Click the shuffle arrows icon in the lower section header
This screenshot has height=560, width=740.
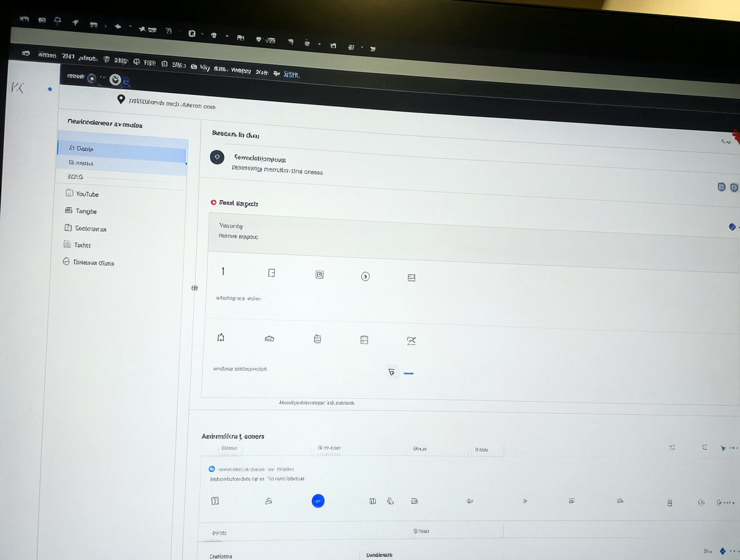coord(672,447)
